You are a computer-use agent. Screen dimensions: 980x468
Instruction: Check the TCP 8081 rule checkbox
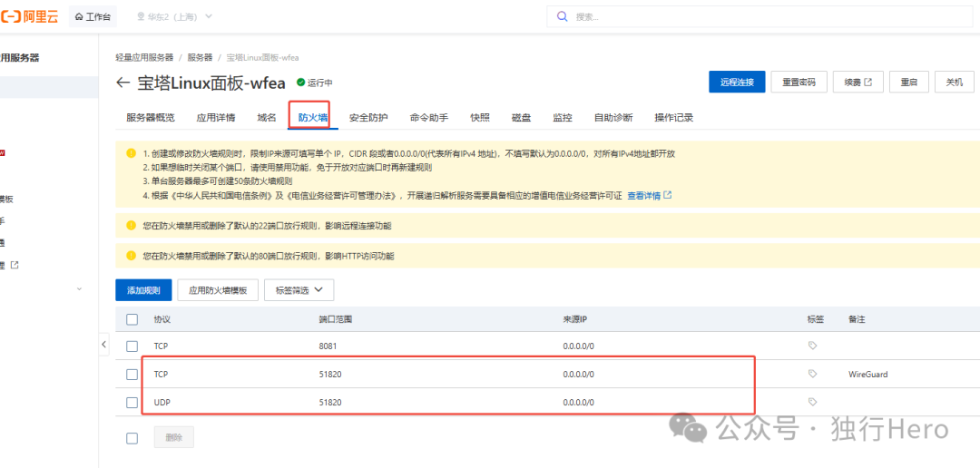click(x=132, y=346)
